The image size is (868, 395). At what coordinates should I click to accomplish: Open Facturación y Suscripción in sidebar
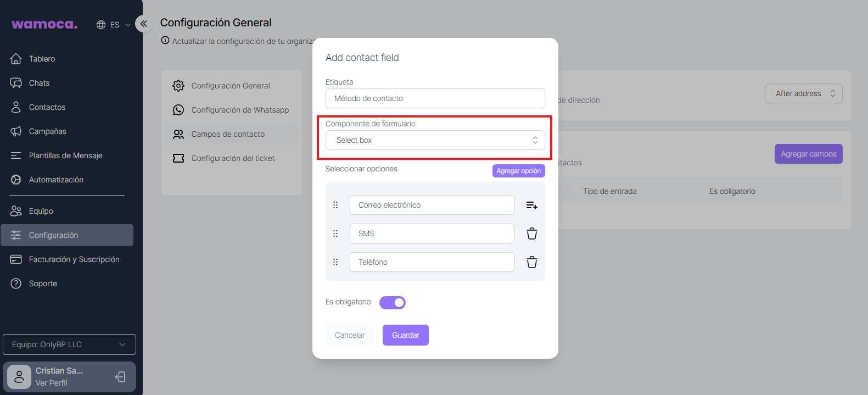pos(74,259)
